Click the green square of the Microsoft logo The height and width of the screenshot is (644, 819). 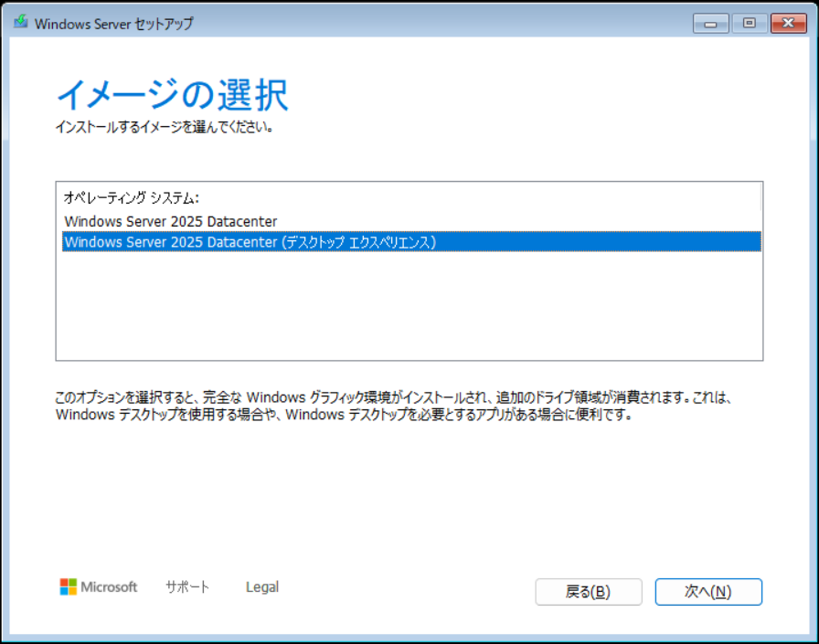[72, 583]
